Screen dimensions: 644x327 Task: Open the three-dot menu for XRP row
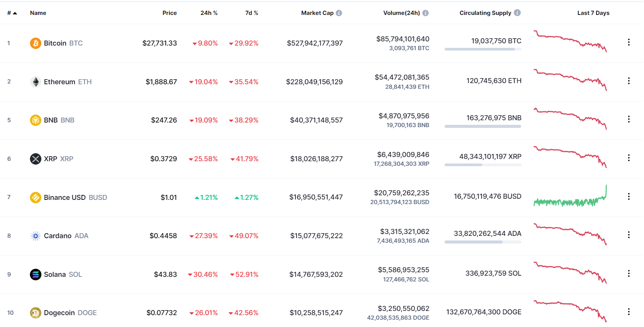629,158
